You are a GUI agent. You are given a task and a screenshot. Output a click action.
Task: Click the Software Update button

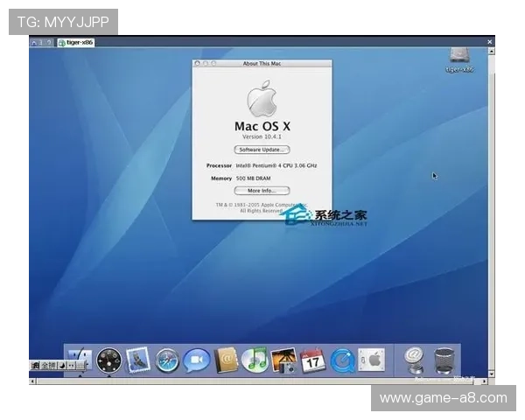pyautogui.click(x=262, y=150)
